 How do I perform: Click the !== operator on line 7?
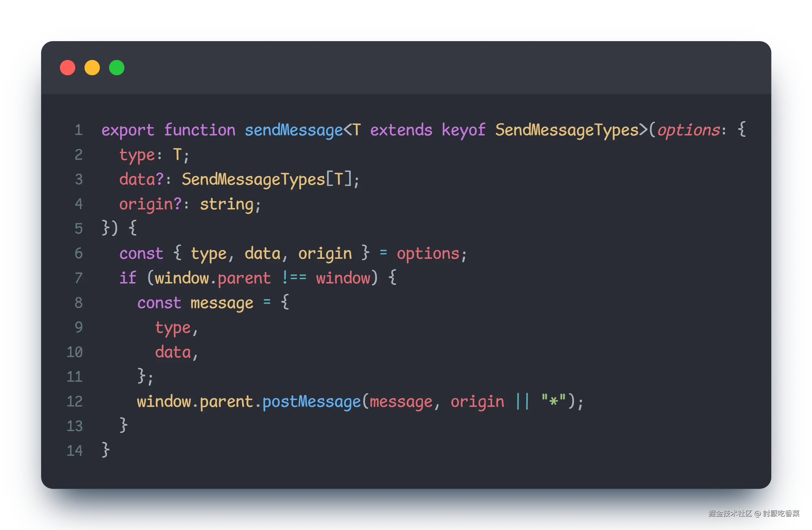tap(294, 278)
